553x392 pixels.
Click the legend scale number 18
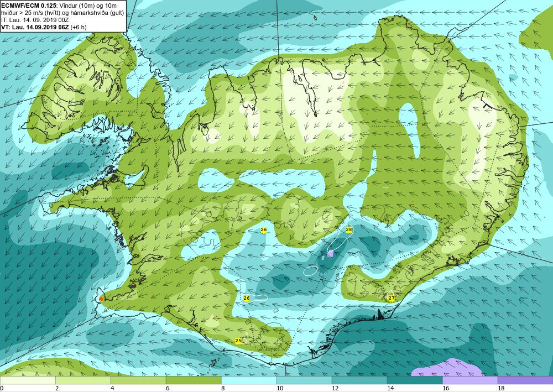(501, 388)
